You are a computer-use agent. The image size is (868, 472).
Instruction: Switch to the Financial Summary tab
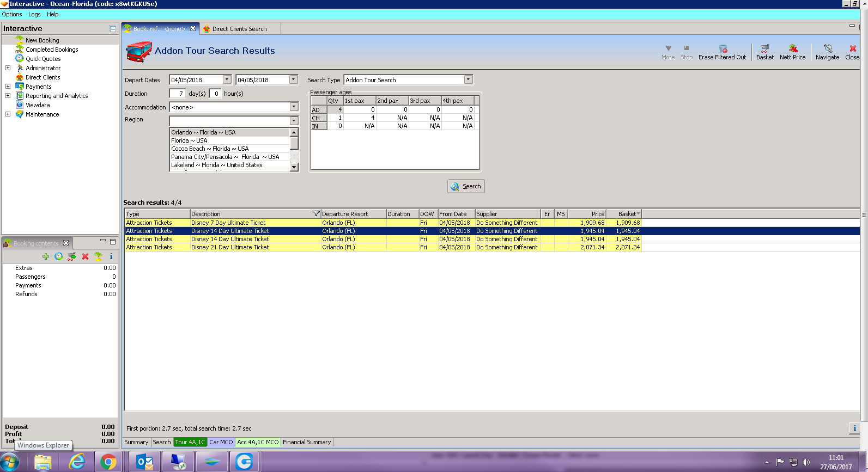pos(307,442)
